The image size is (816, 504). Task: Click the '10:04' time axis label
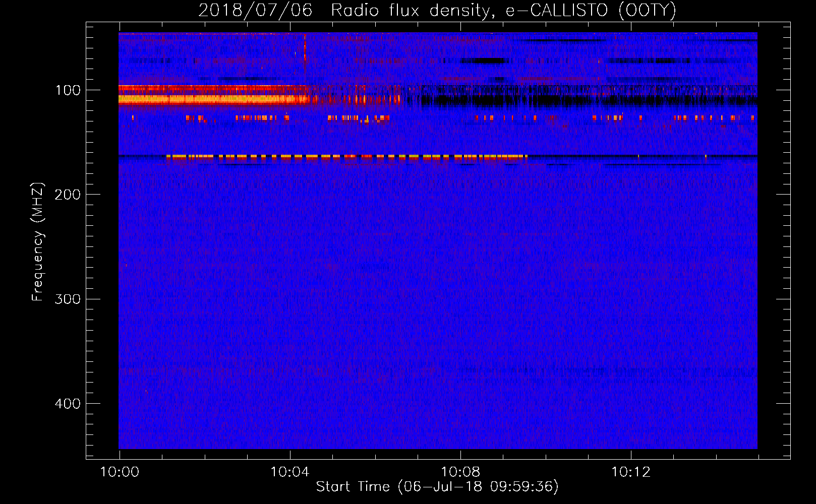coord(290,472)
